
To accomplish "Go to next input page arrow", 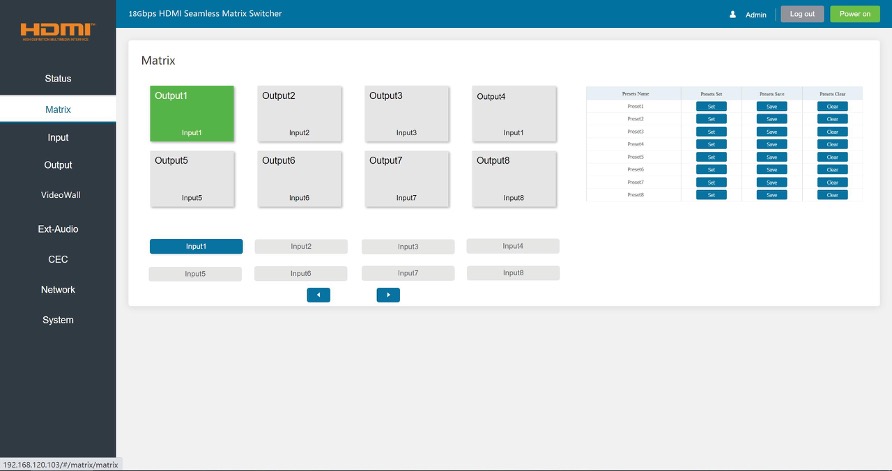I will [x=388, y=295].
